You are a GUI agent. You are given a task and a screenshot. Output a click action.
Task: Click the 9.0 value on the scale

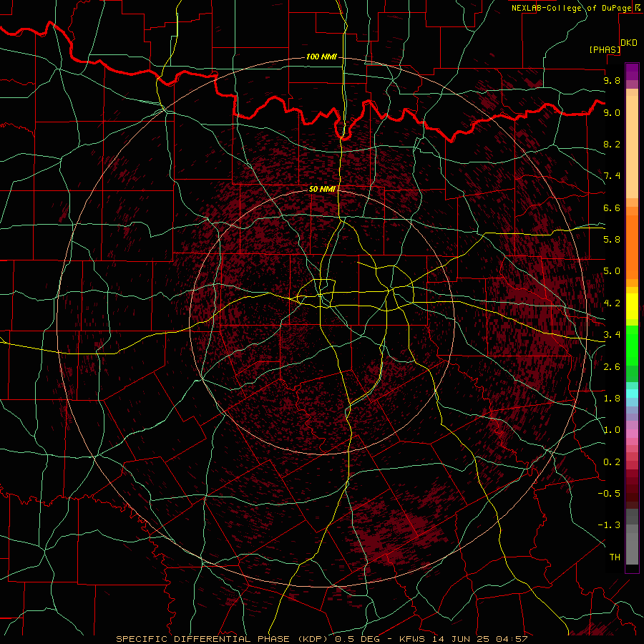coord(612,112)
